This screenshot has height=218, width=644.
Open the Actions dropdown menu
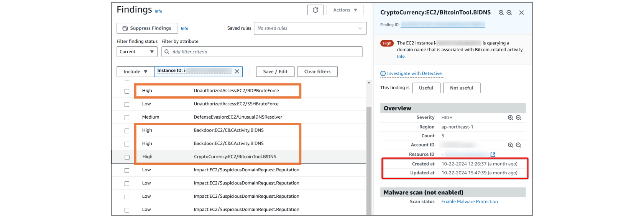click(x=345, y=10)
